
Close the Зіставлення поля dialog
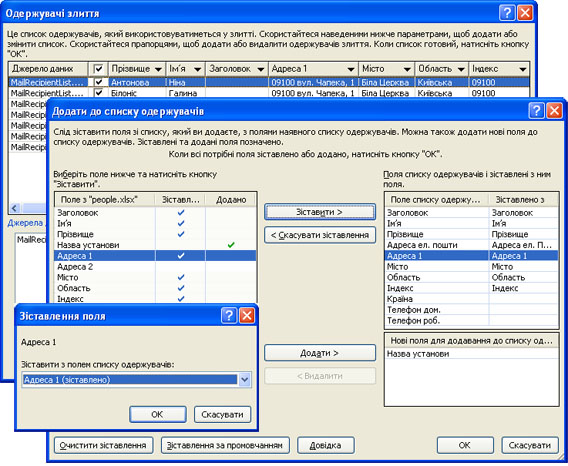pos(247,316)
